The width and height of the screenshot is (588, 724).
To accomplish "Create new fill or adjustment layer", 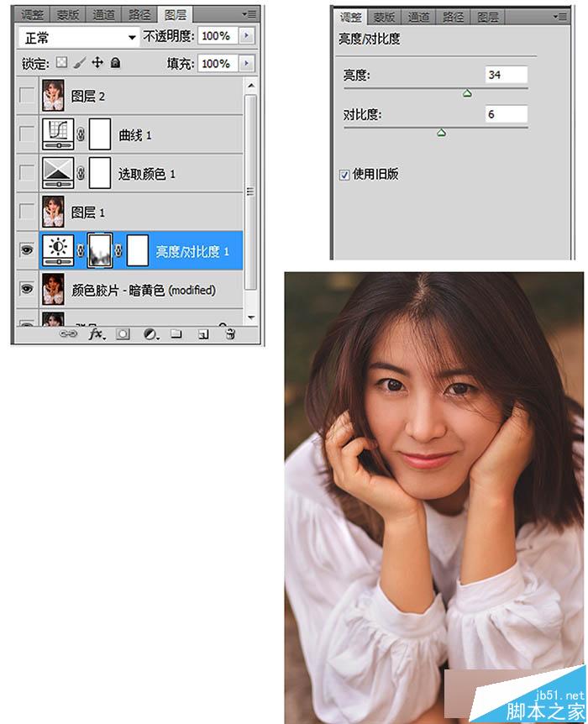I will (150, 333).
